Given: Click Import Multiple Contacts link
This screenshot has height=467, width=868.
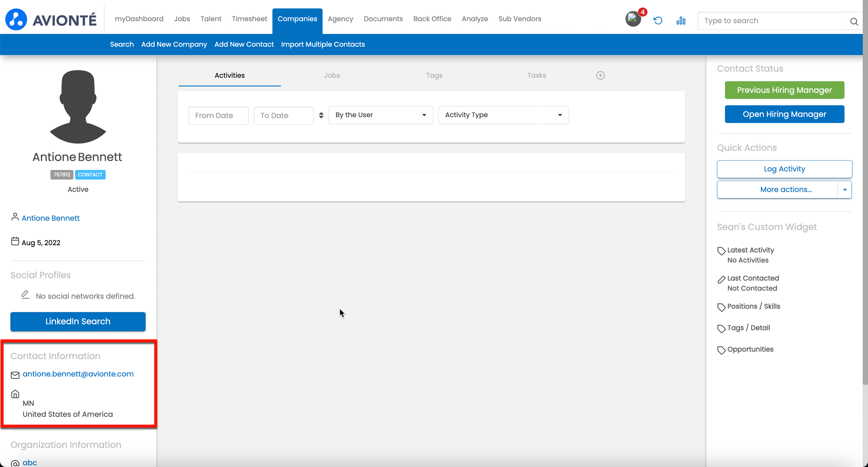Looking at the screenshot, I should [323, 44].
